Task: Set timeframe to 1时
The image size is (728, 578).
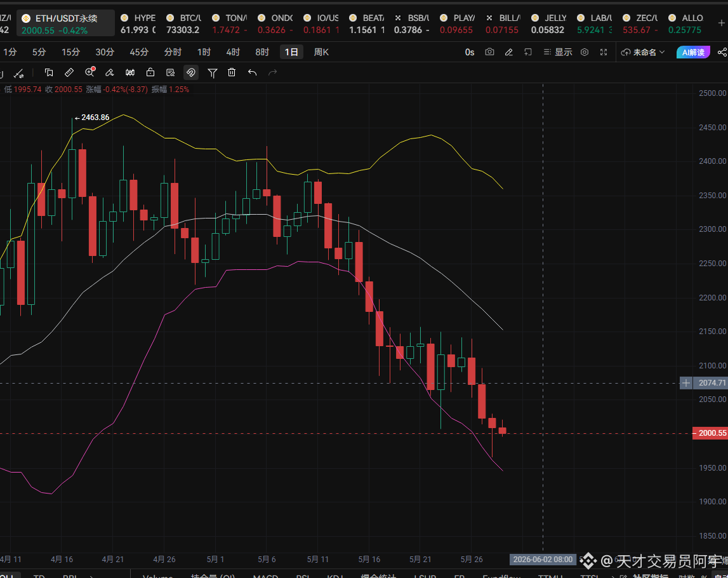Action: click(204, 52)
